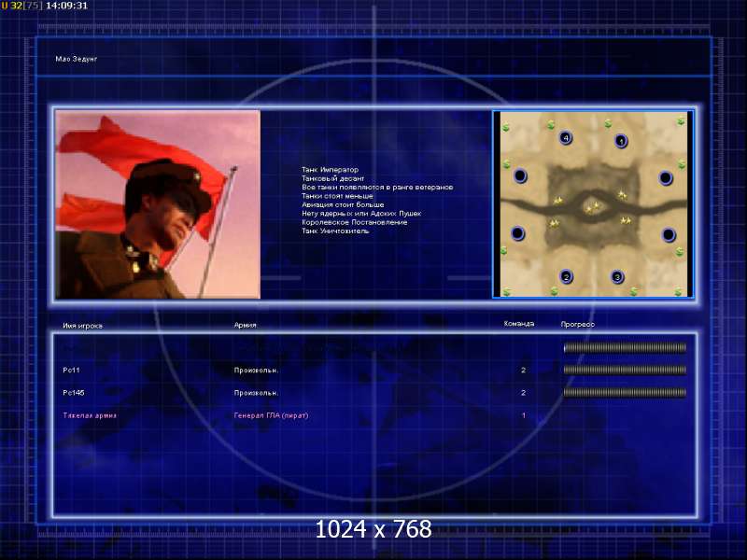The height and width of the screenshot is (560, 747).
Task: Click the Армия column header
Action: [246, 325]
